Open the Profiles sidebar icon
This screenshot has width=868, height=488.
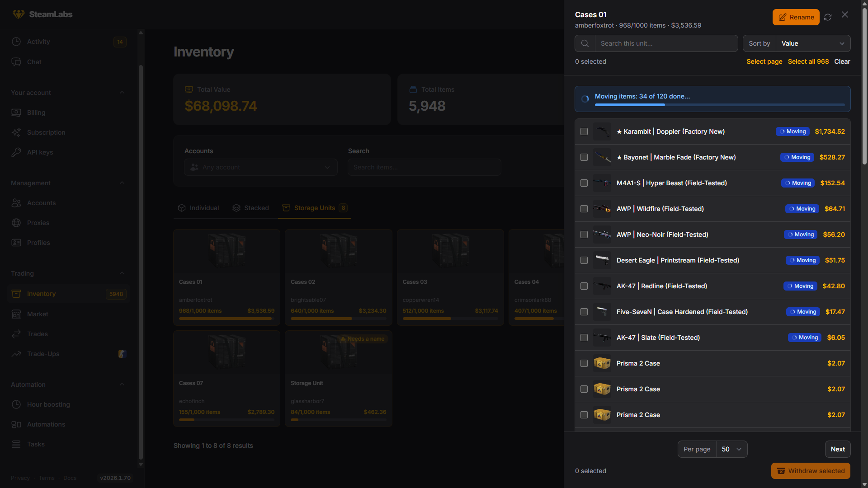coord(16,243)
